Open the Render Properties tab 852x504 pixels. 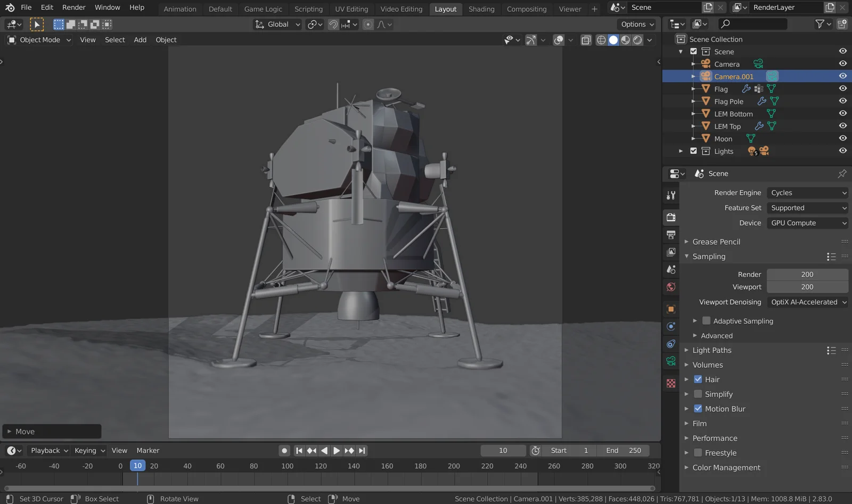pyautogui.click(x=670, y=217)
